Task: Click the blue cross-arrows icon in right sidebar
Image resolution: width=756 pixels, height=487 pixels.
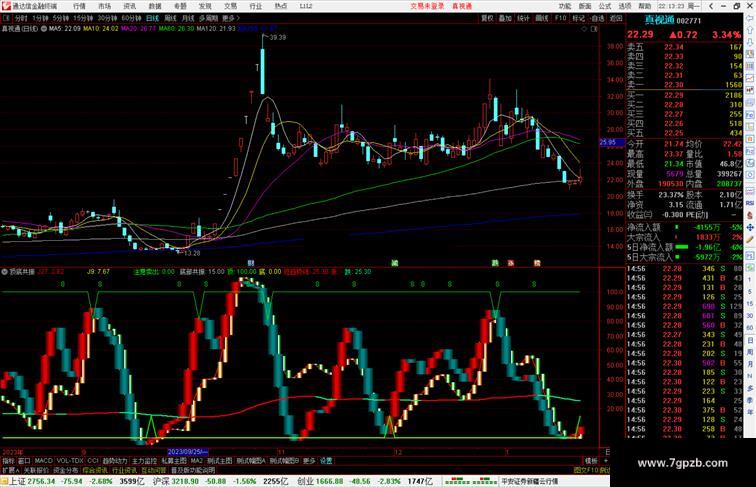Action: coord(750,228)
